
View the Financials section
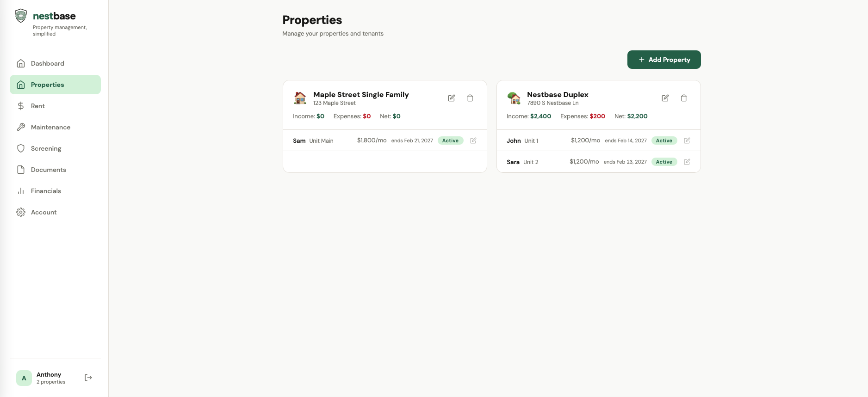[46, 191]
